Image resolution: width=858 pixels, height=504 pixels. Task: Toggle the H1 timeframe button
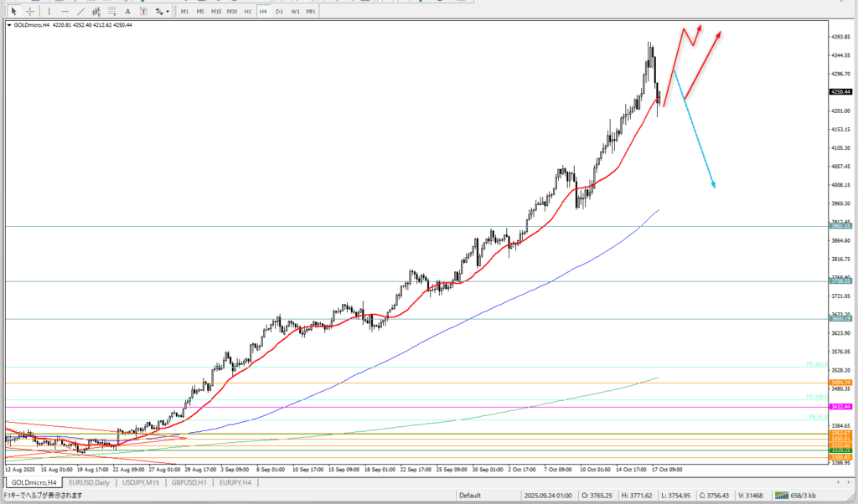(248, 11)
